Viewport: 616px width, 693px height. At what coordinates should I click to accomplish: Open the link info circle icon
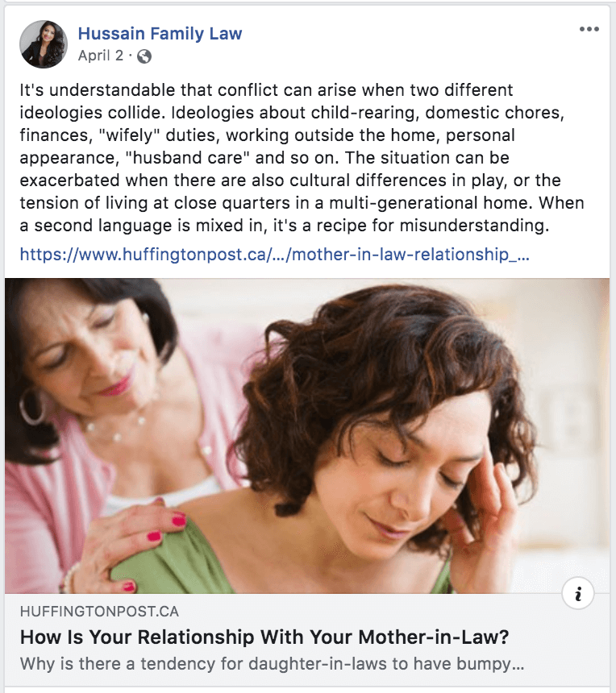pyautogui.click(x=577, y=594)
